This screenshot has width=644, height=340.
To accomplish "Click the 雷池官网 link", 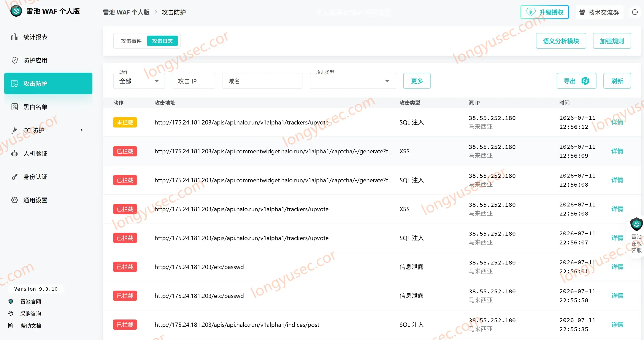I will pyautogui.click(x=30, y=301).
